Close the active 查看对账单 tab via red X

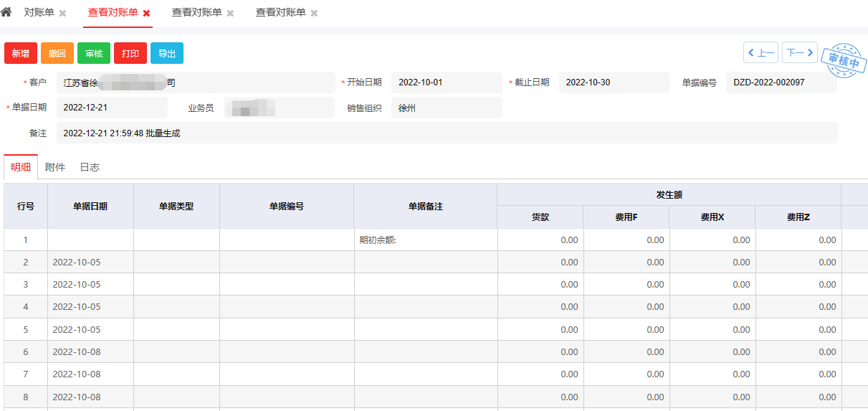pos(146,14)
